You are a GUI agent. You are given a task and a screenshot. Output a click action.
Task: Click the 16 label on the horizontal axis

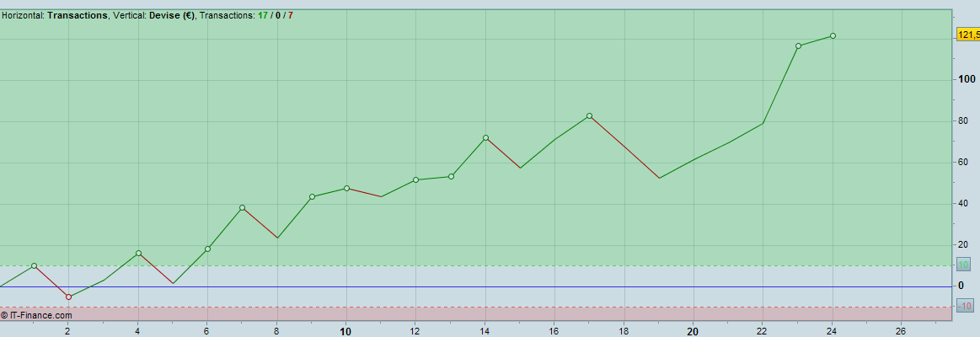click(x=554, y=331)
